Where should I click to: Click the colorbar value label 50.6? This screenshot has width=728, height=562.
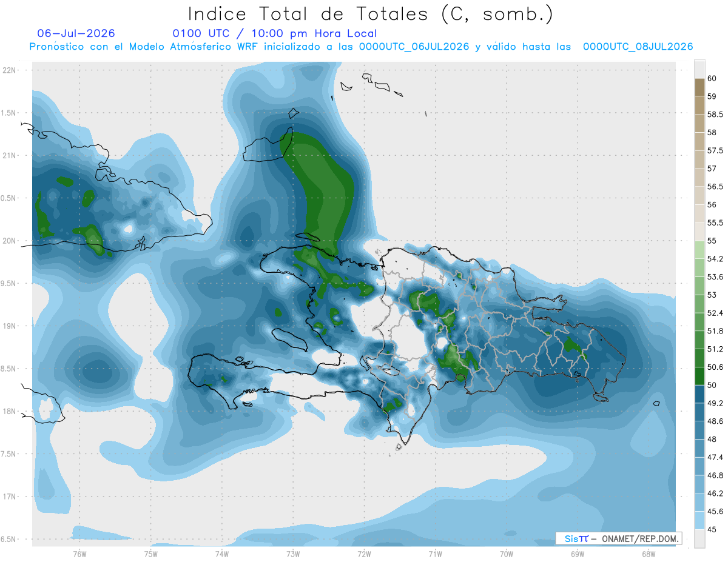click(715, 367)
